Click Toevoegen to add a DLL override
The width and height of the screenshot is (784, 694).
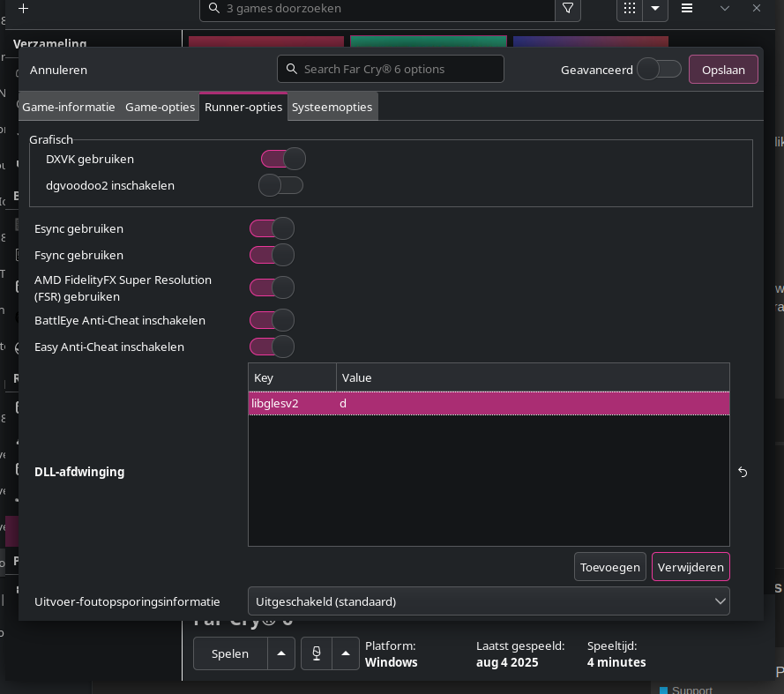pos(610,567)
